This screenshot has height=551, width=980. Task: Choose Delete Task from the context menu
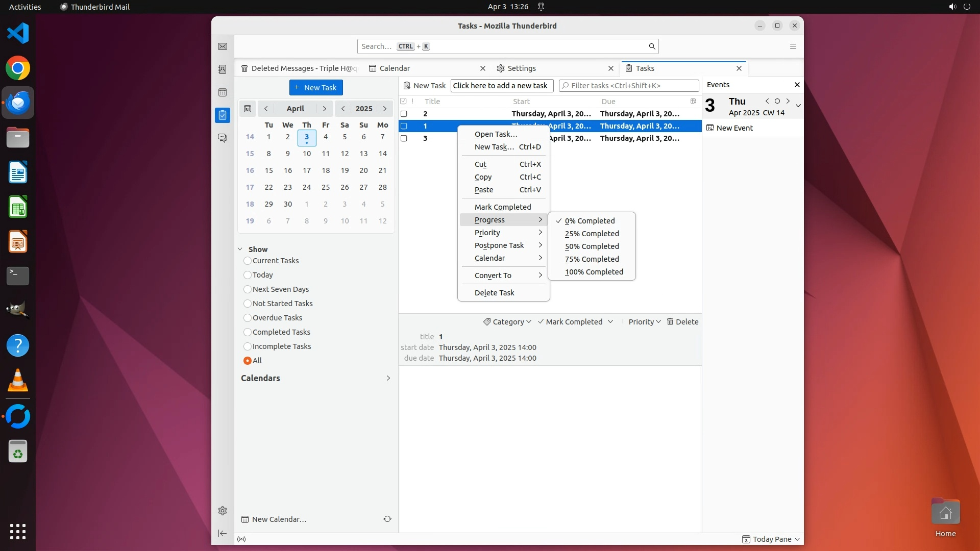[494, 293]
